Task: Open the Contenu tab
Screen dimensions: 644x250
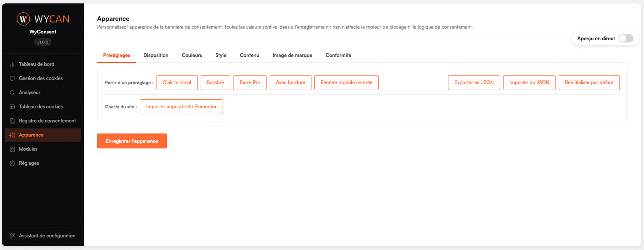Action: 250,55
